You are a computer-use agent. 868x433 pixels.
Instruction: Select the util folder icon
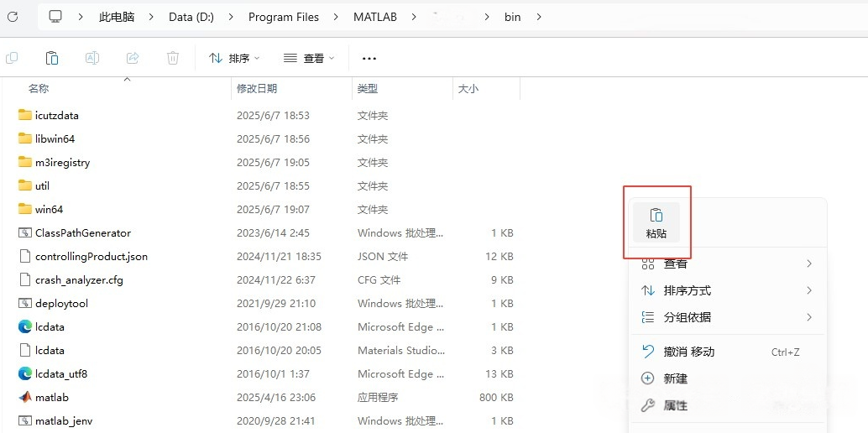pos(25,185)
